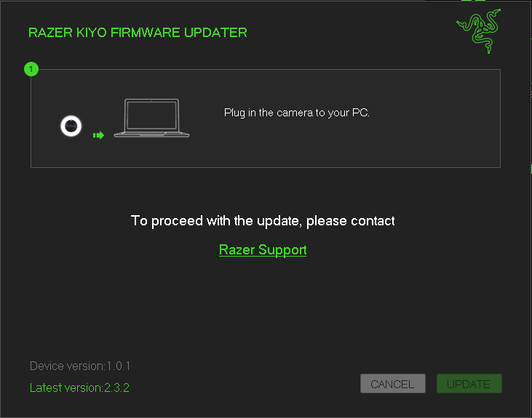Click the dark lens center of webcam icon

71,126
